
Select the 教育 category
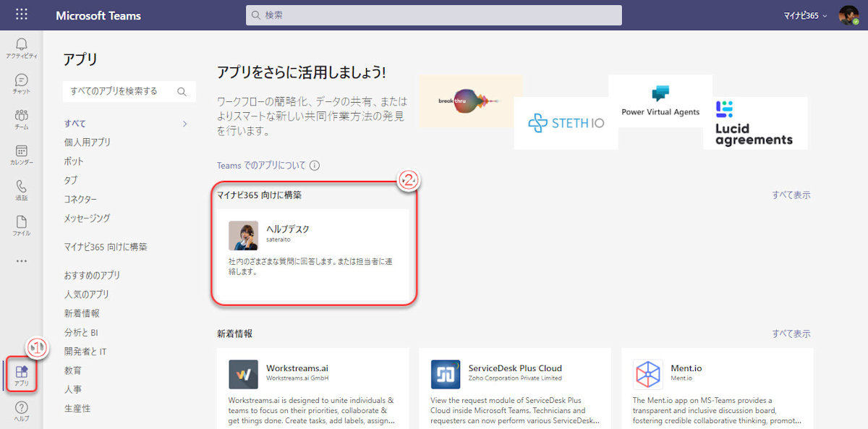point(73,370)
